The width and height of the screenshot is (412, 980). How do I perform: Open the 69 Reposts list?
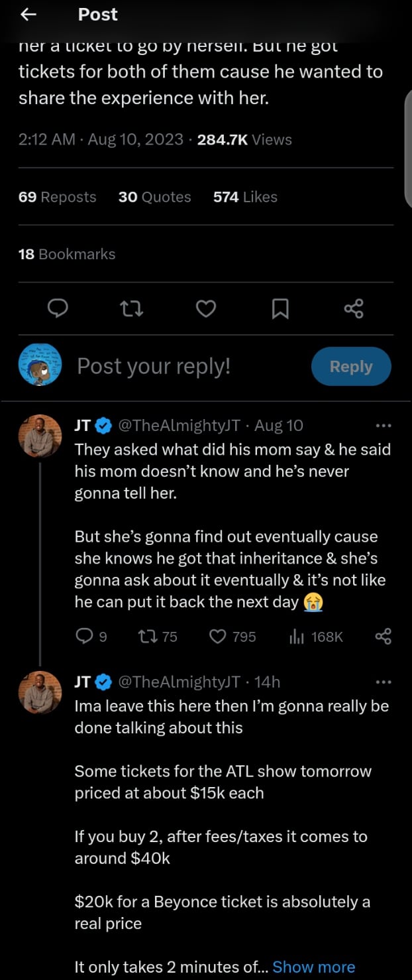[x=58, y=197]
